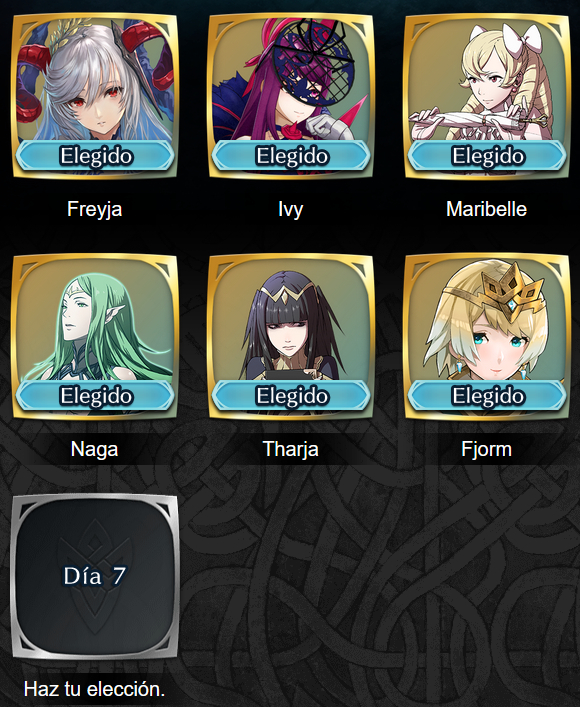Click the Elegido badge under Naga
580x707 pixels.
95,395
